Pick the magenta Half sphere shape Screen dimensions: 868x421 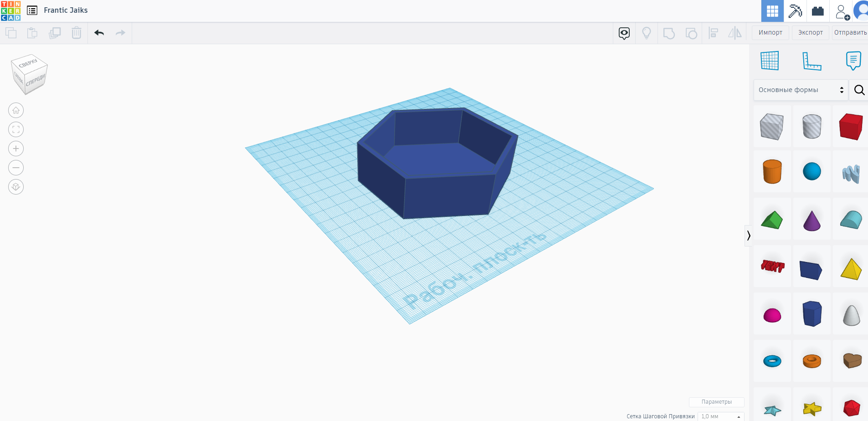tap(772, 315)
